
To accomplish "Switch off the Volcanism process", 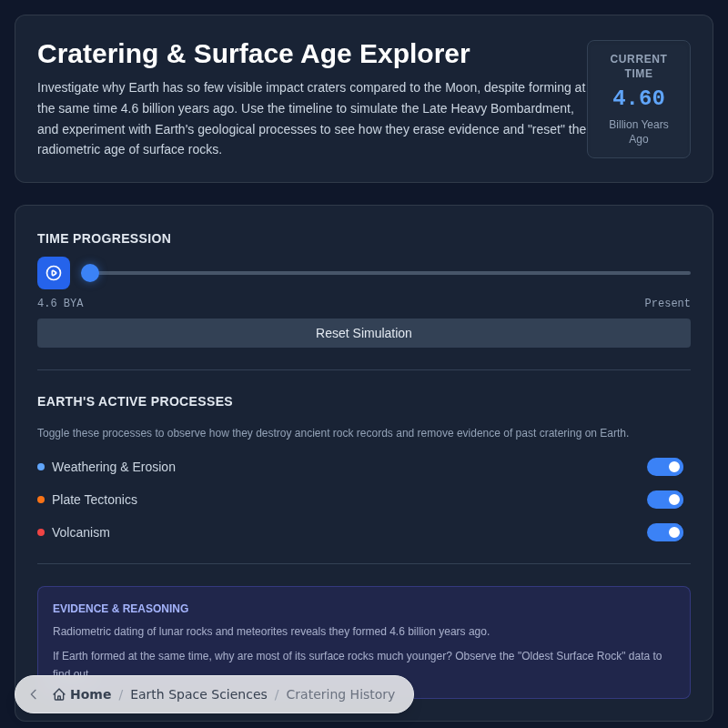I will [x=665, y=531].
